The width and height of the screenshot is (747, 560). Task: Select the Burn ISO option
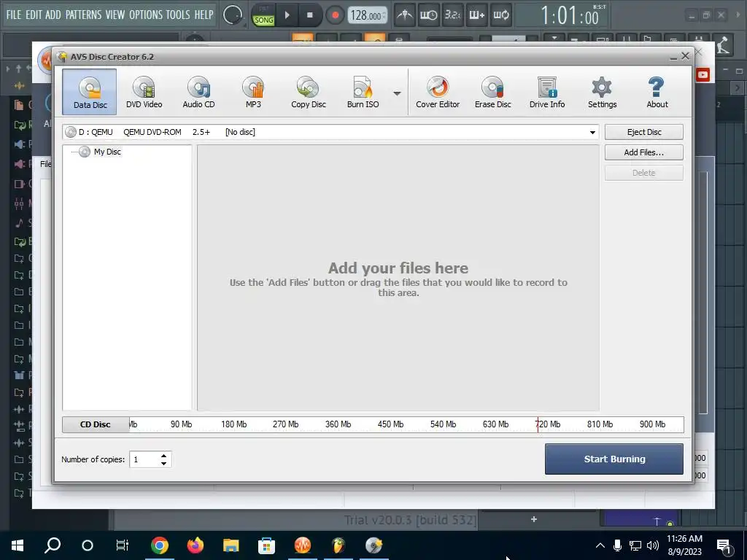click(363, 93)
